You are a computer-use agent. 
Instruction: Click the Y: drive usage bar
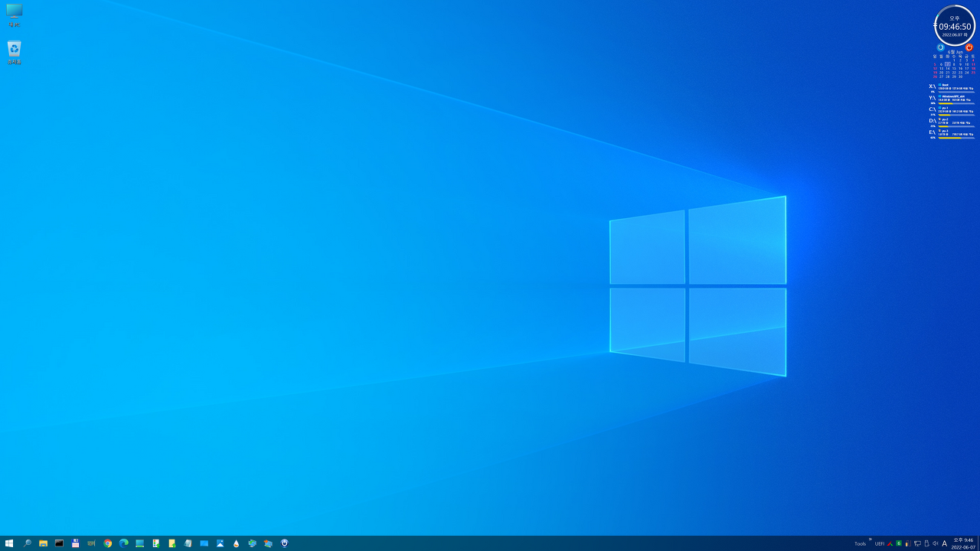click(x=956, y=103)
